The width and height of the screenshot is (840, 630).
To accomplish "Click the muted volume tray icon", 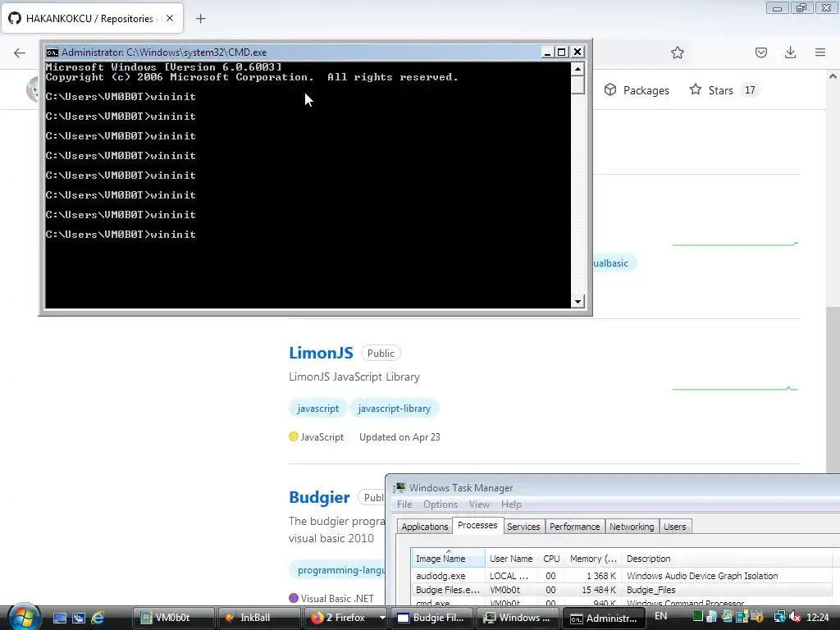I will [795, 617].
